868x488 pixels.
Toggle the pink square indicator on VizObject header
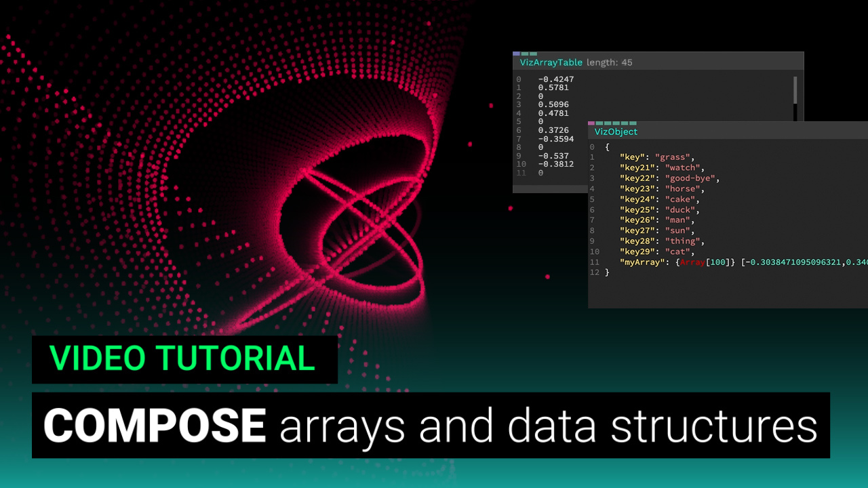click(x=591, y=123)
